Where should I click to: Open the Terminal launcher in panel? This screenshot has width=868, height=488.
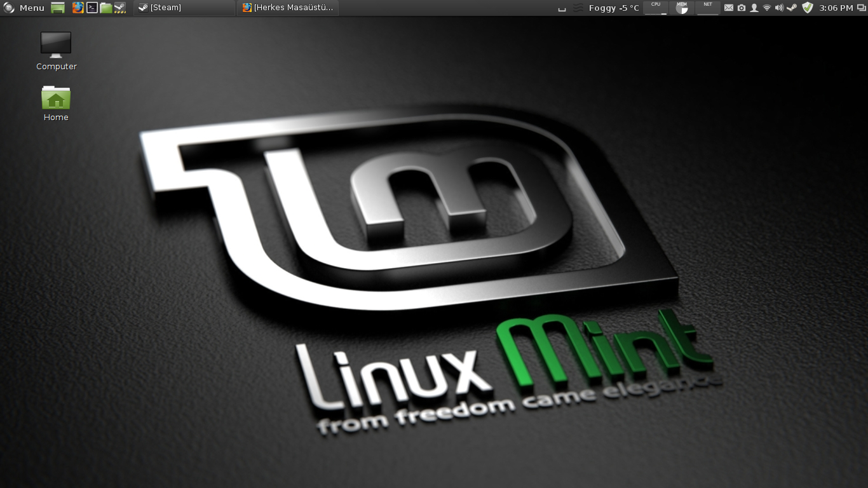pos(92,8)
